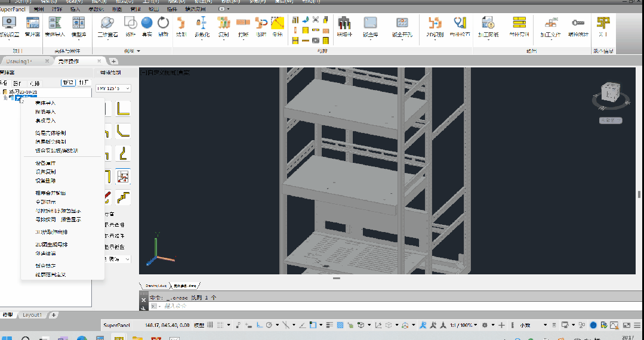This screenshot has height=340, width=644.
Task: Toggle the ortho mode status bar icon
Action: 260,325
